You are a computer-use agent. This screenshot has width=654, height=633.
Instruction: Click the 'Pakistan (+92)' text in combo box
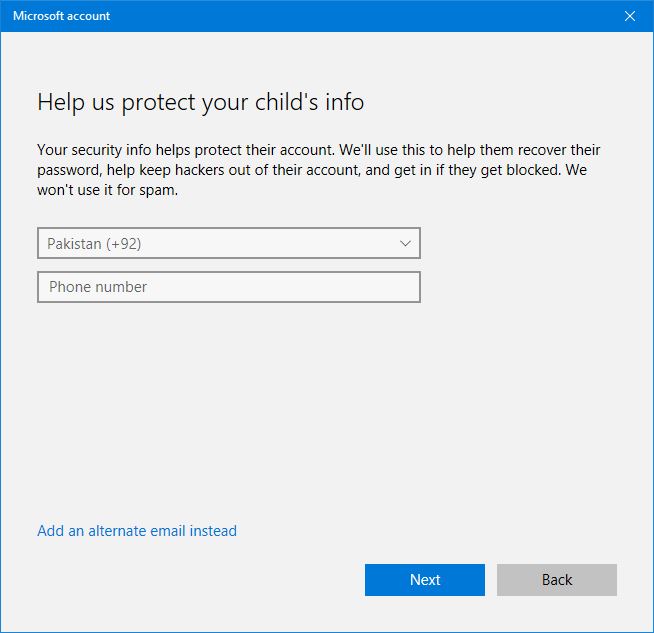click(x=99, y=243)
